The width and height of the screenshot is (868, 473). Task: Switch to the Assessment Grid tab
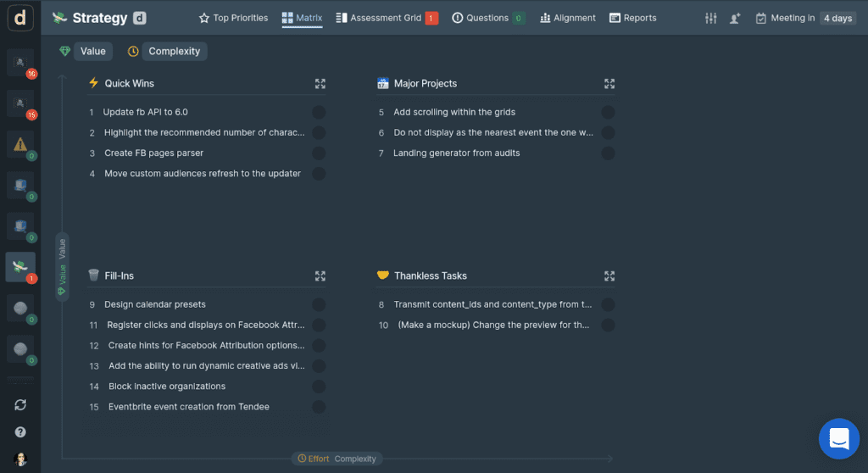[x=386, y=18]
